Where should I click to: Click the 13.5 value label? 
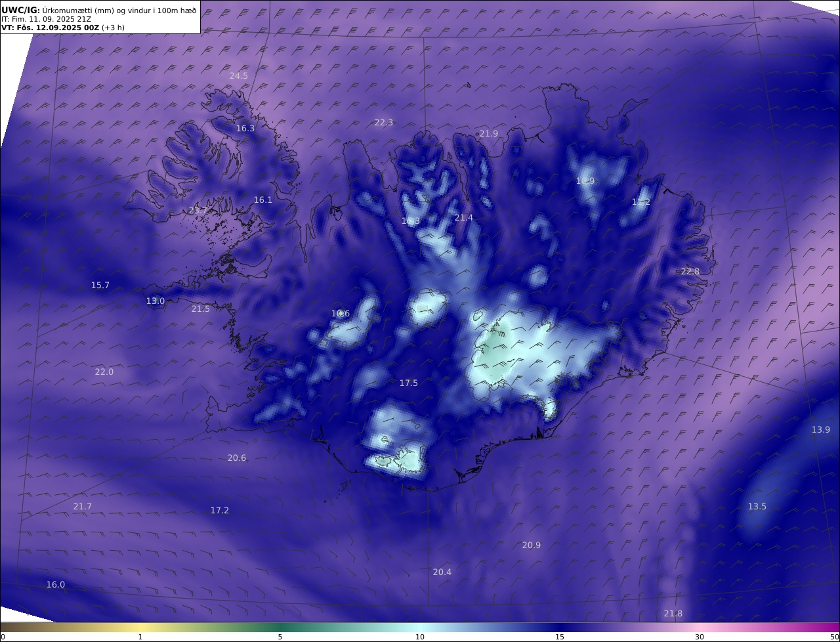click(757, 506)
